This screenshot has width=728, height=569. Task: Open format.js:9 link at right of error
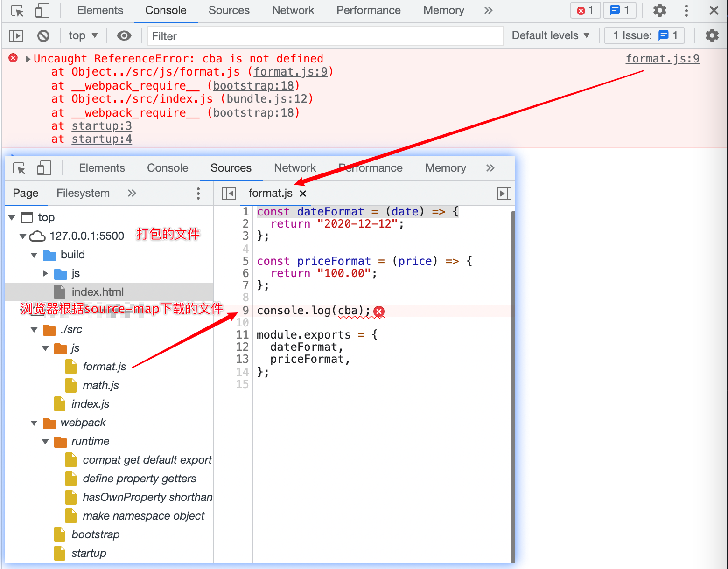662,59
